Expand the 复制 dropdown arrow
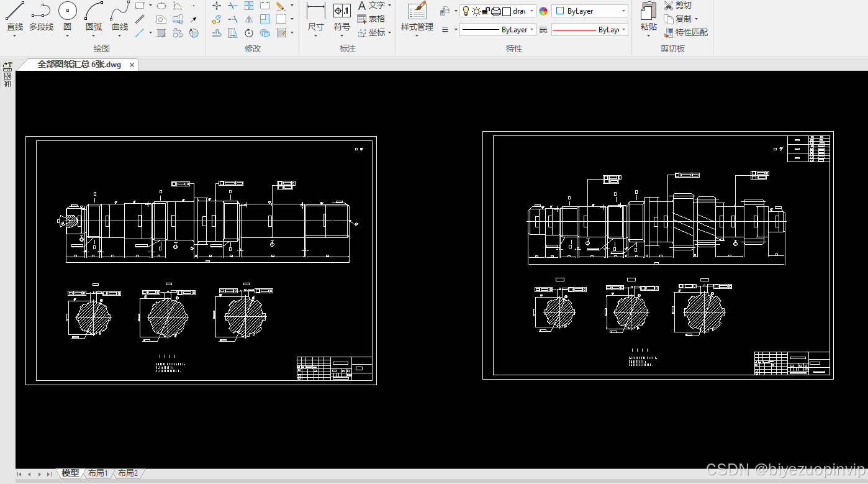868x484 pixels. point(696,19)
